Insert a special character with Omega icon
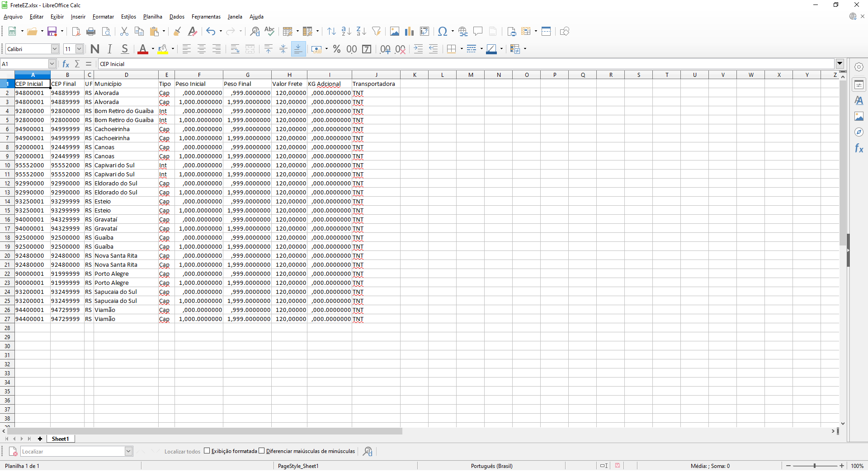 click(442, 31)
